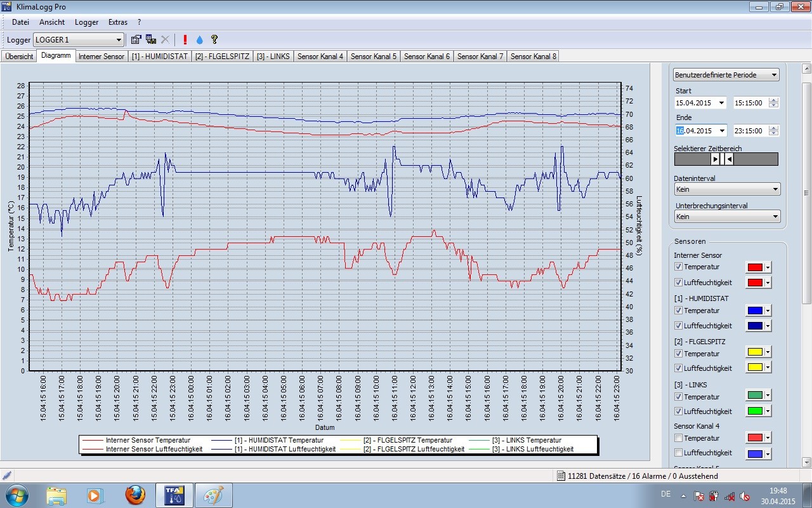Viewport: 812px width, 508px height.
Task: Click Sensor Kanal 4 Luftfeuchtigkeit blue swatch
Action: point(755,453)
